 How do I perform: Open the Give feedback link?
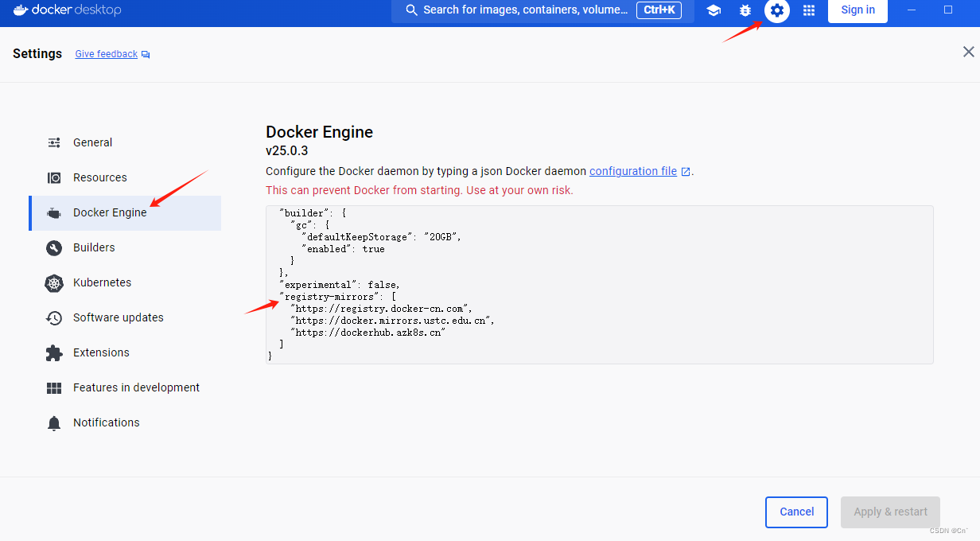point(107,54)
